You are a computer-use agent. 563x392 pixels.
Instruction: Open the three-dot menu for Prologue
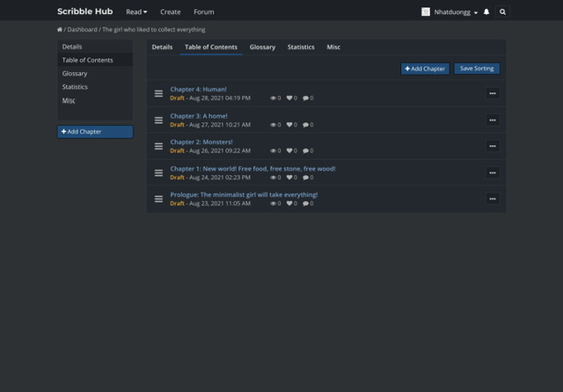click(x=493, y=199)
